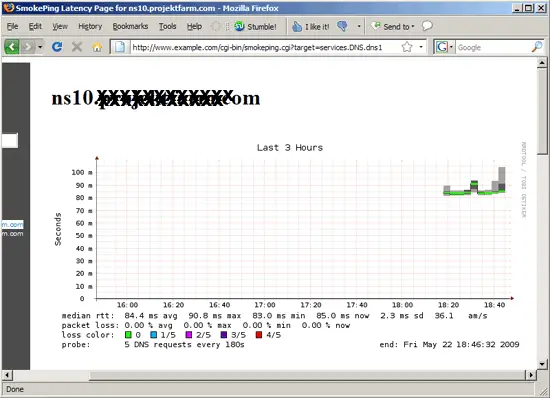Click the 'Last 3 Hours' graph title
Image resolution: width=550 pixels, height=398 pixels.
coord(290,148)
